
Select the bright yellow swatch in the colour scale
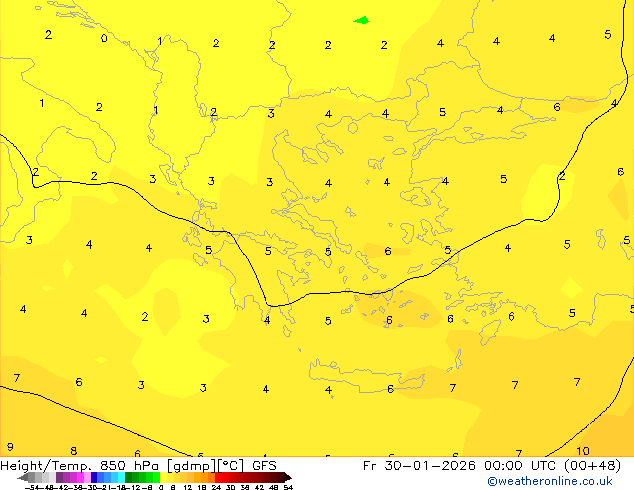pyautogui.click(x=163, y=477)
